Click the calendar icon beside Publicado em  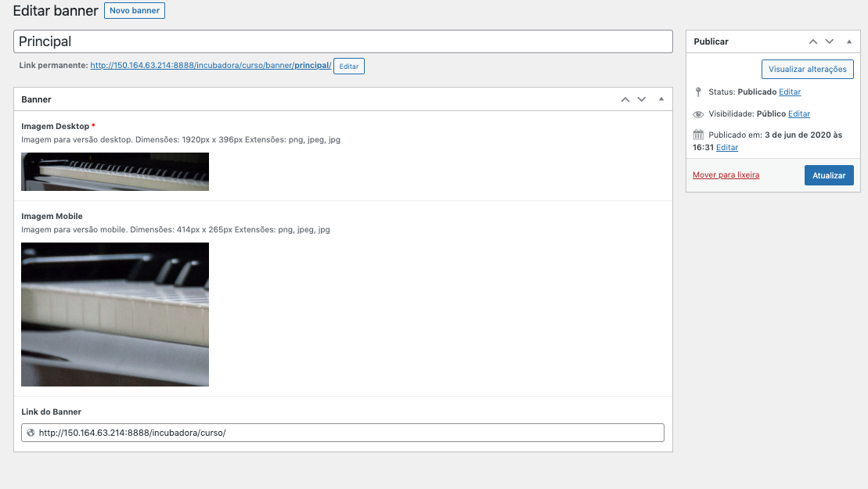[x=698, y=135]
